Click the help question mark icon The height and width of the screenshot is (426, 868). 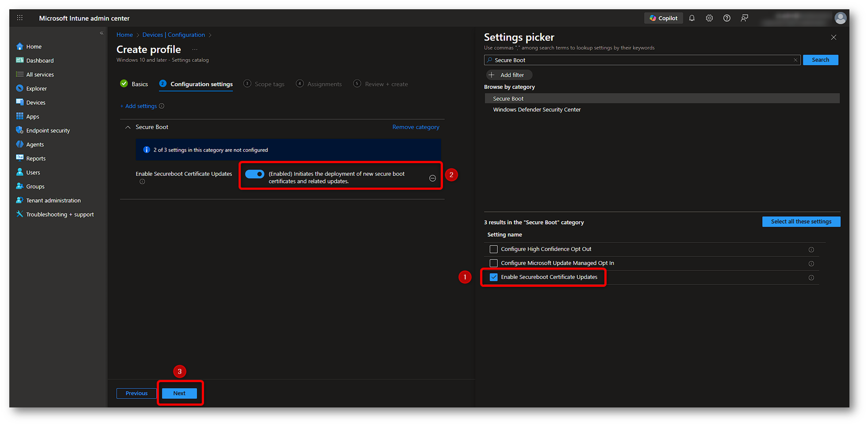tap(726, 18)
